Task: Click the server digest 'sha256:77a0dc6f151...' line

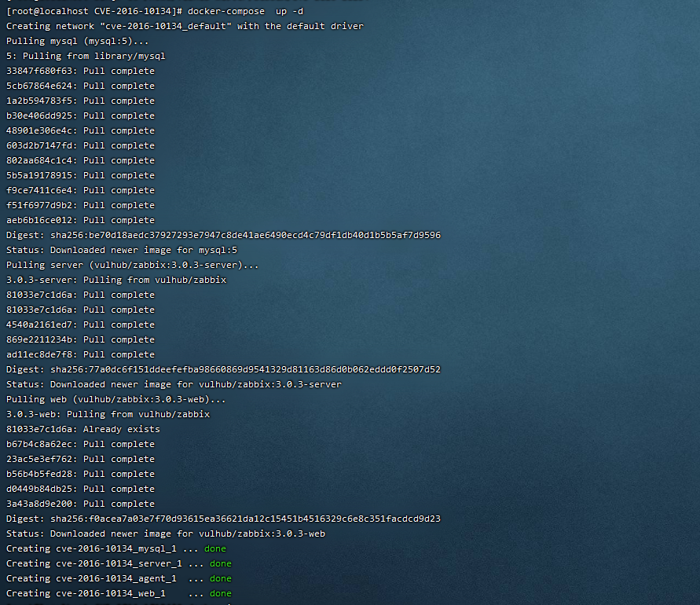Action: tap(223, 370)
